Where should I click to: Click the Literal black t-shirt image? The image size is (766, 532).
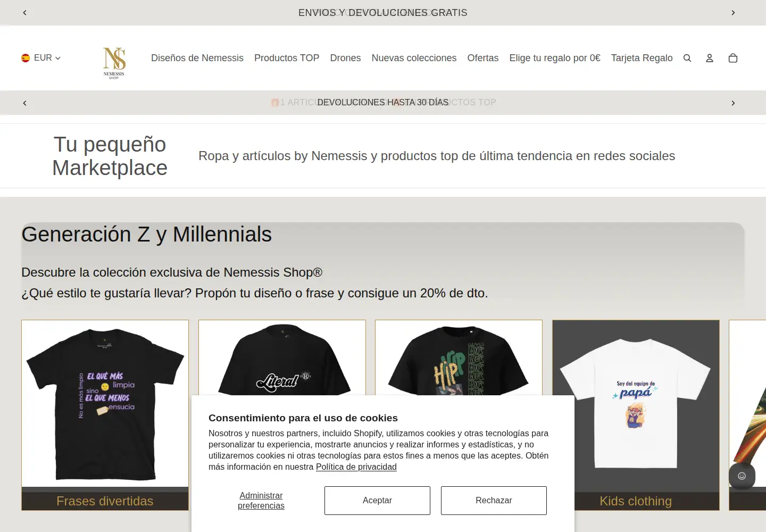[282, 358]
